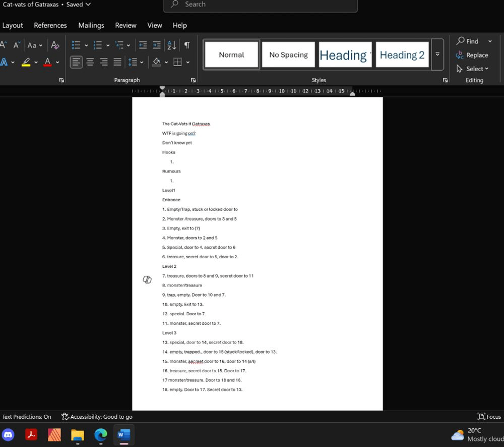Justify the paragraph text

coord(117,62)
